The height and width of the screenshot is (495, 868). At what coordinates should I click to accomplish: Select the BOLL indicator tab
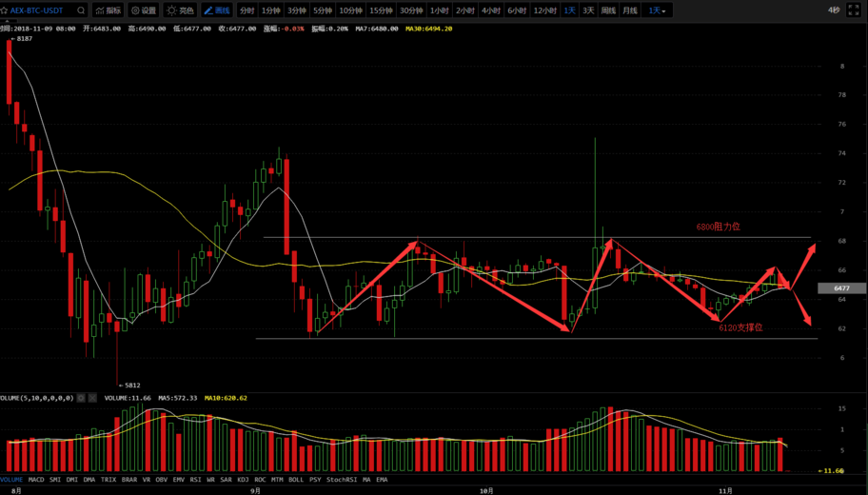296,480
